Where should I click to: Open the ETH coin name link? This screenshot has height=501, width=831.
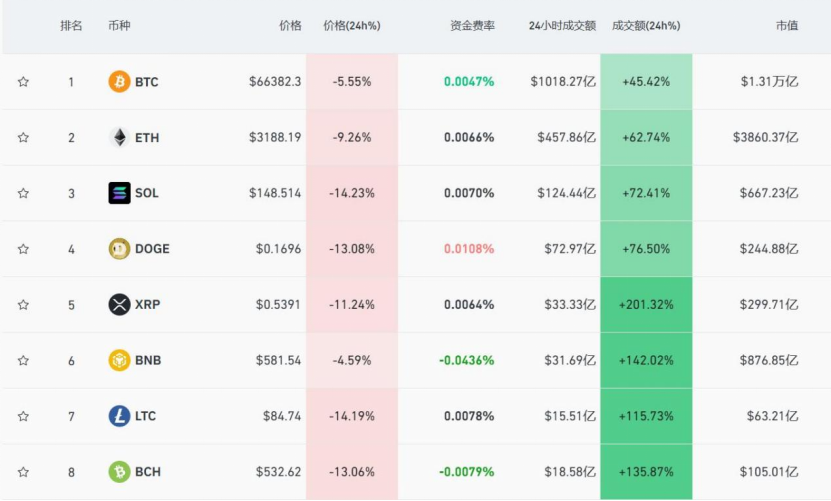click(x=147, y=137)
